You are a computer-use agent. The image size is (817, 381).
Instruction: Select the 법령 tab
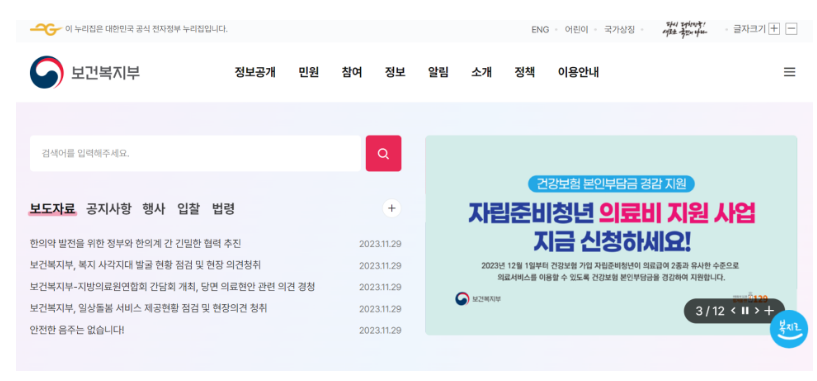(223, 209)
